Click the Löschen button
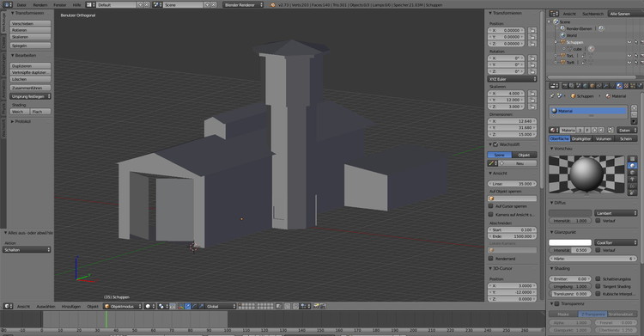Screen dimensions: 644x336 pos(31,79)
